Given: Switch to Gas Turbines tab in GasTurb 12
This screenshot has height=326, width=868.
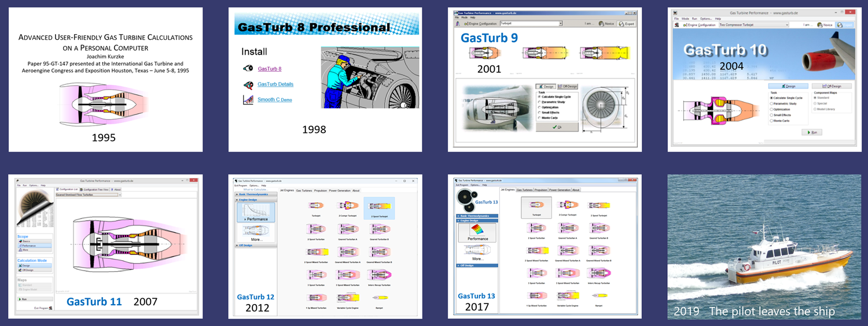Looking at the screenshot, I should pyautogui.click(x=304, y=191).
